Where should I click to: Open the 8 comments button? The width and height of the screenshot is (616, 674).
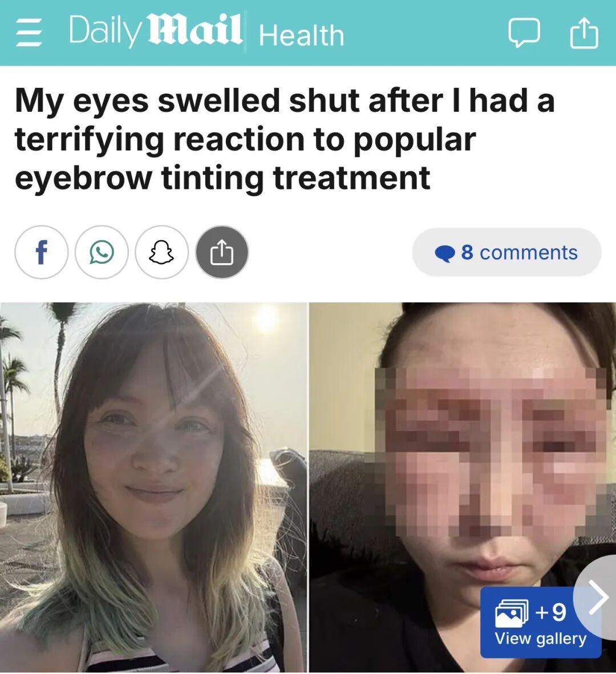507,252
